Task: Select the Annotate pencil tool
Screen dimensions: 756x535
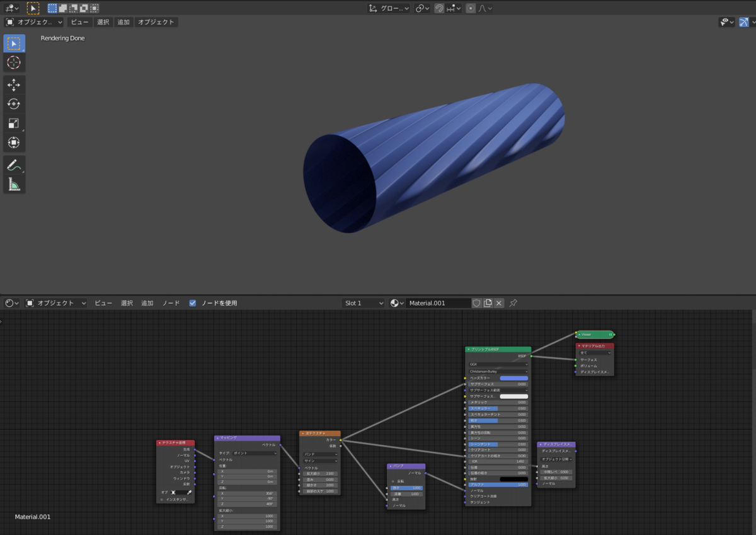Action: [14, 165]
